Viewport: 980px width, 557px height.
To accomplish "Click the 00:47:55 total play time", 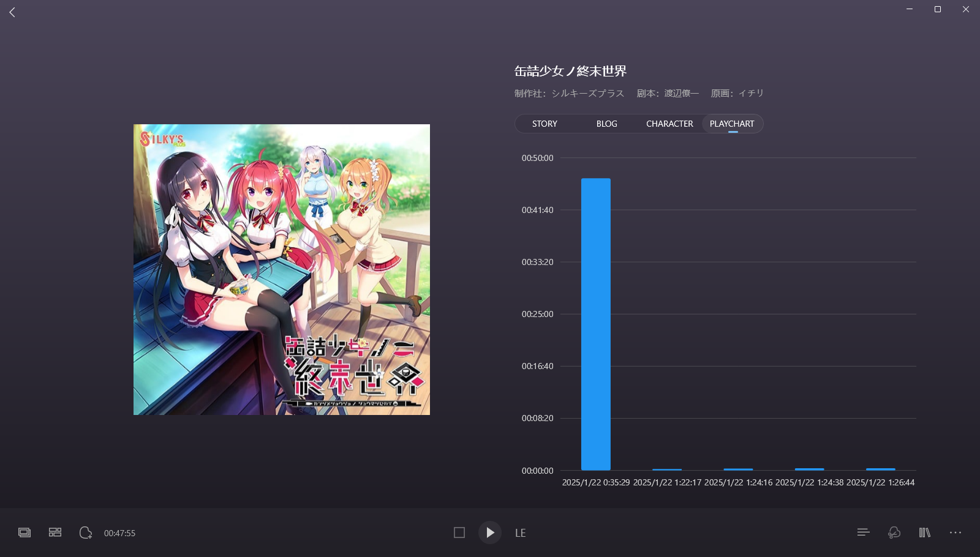I will [x=119, y=533].
